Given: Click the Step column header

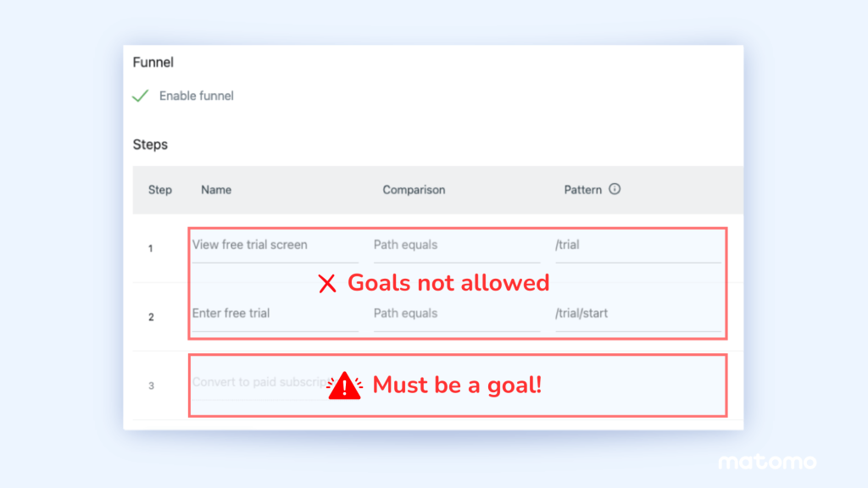Looking at the screenshot, I should pos(159,190).
